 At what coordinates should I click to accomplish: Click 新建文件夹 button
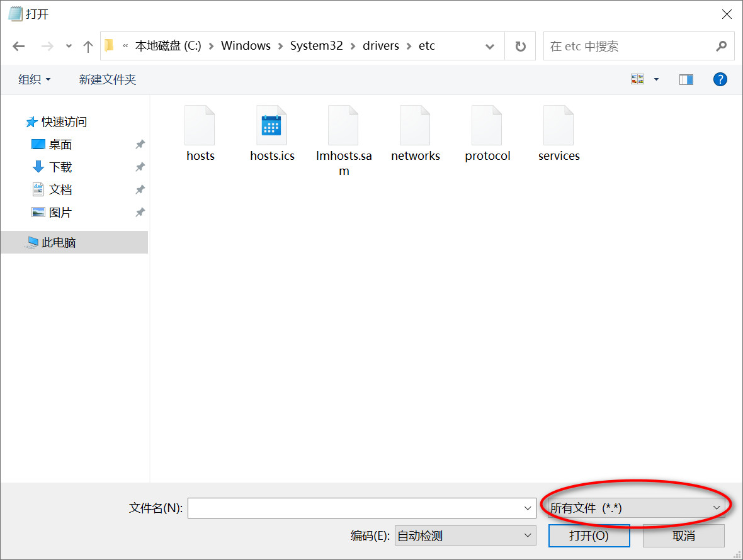[108, 79]
